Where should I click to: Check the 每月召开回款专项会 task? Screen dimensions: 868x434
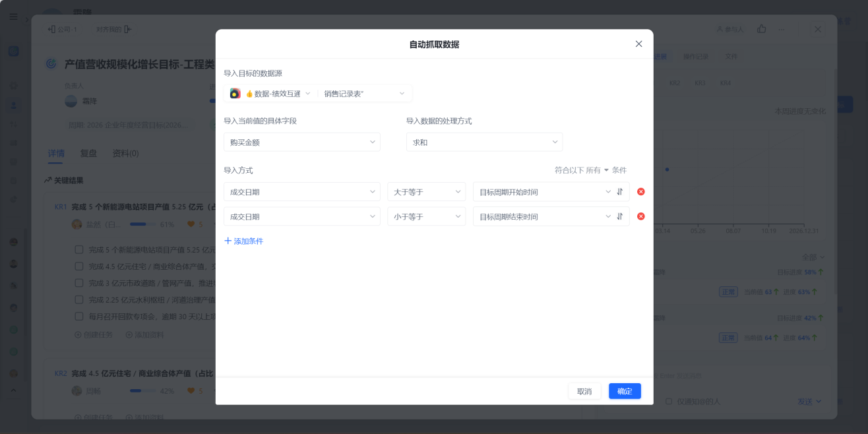[x=79, y=316]
